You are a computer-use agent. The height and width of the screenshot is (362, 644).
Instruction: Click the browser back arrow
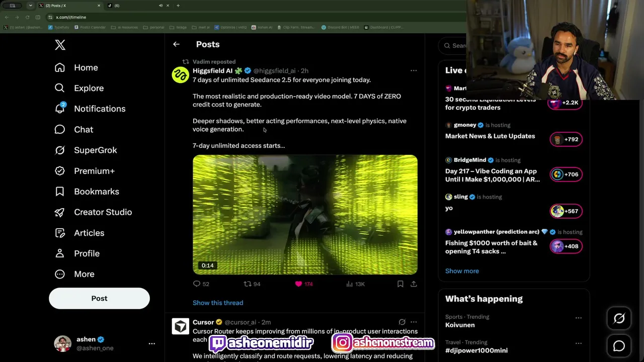(x=7, y=17)
